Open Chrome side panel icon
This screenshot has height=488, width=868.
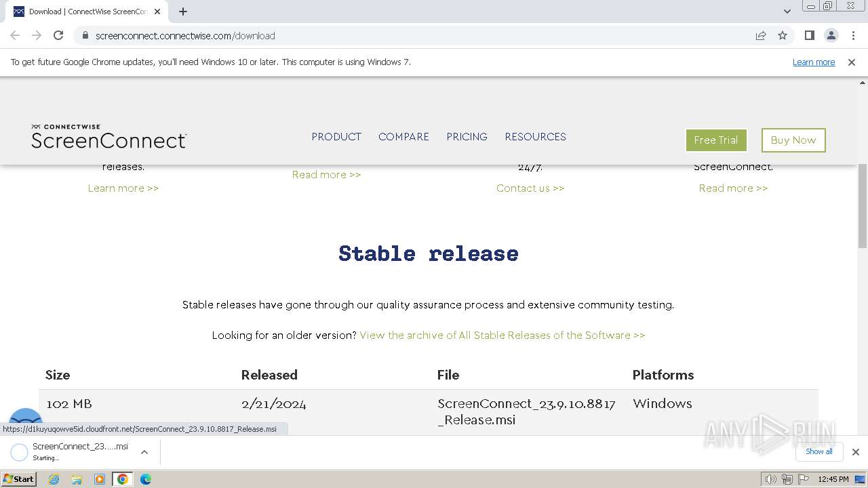pyautogui.click(x=809, y=35)
